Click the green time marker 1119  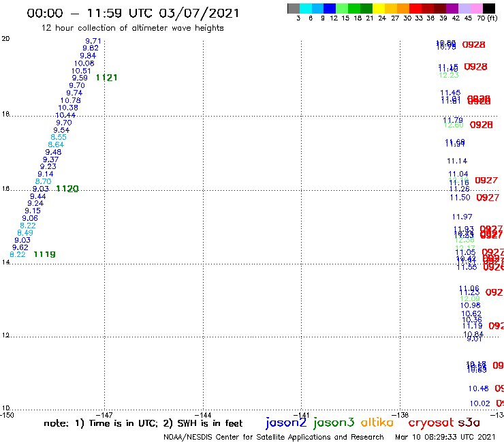pos(44,254)
